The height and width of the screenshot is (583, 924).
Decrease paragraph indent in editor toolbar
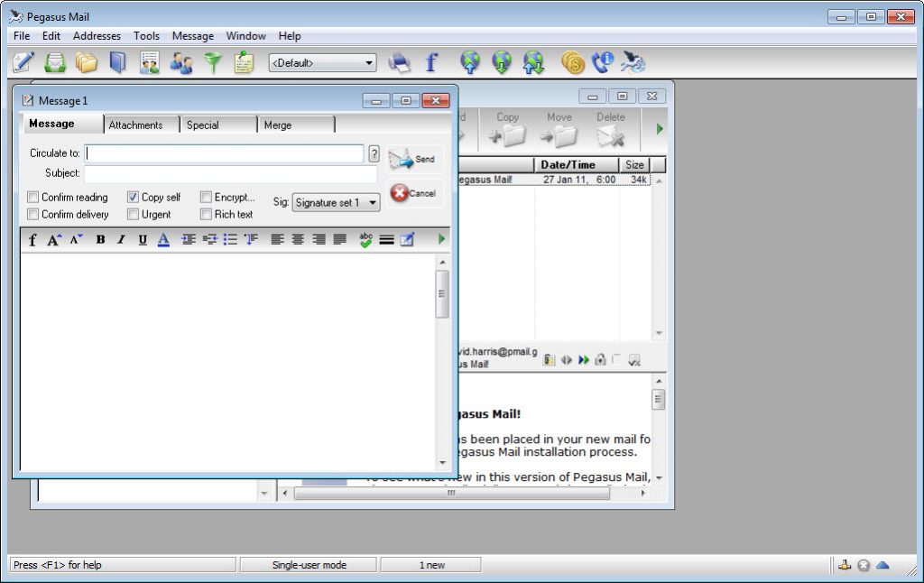[x=209, y=239]
